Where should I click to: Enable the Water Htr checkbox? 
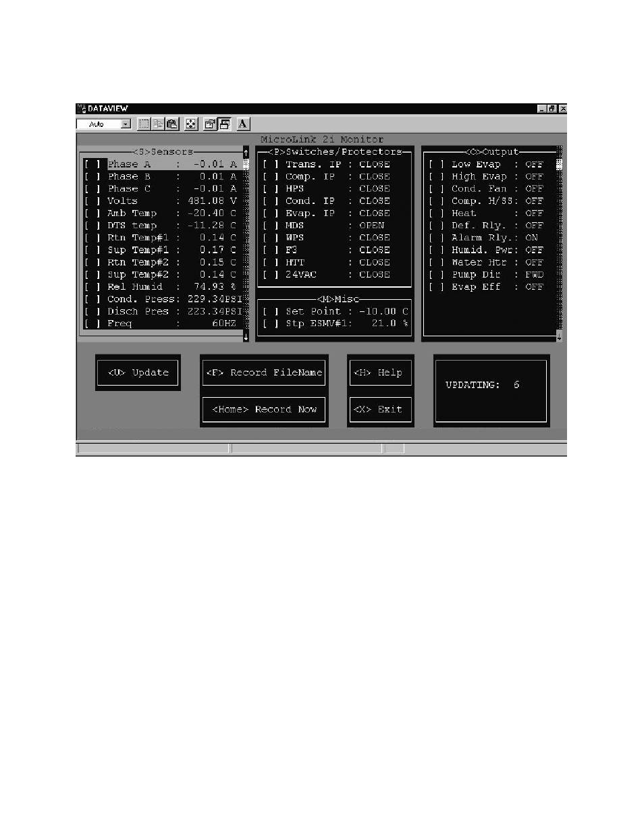click(437, 262)
